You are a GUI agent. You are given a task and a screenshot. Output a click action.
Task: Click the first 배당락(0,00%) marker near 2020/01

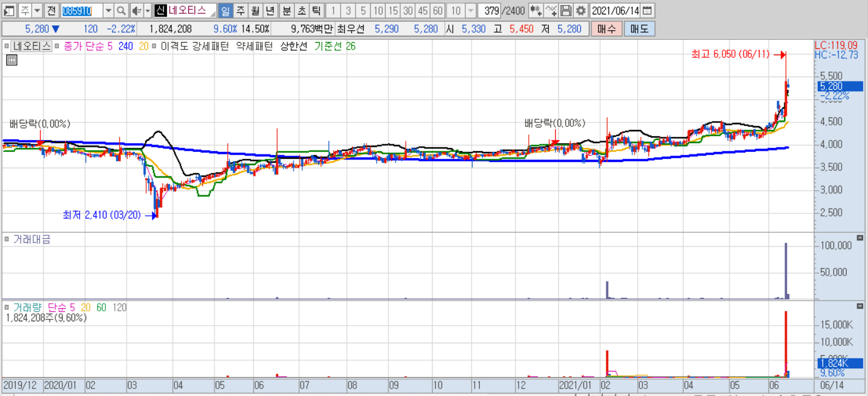(40, 124)
